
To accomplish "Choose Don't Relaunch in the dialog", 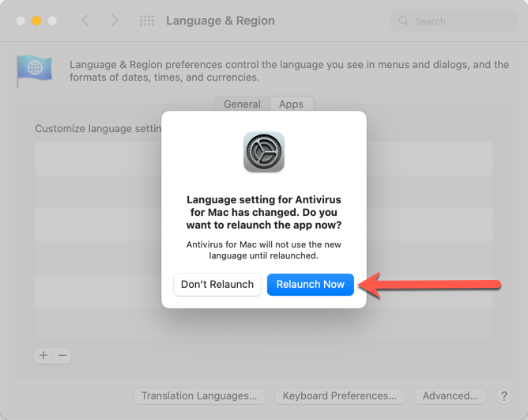I will [217, 285].
